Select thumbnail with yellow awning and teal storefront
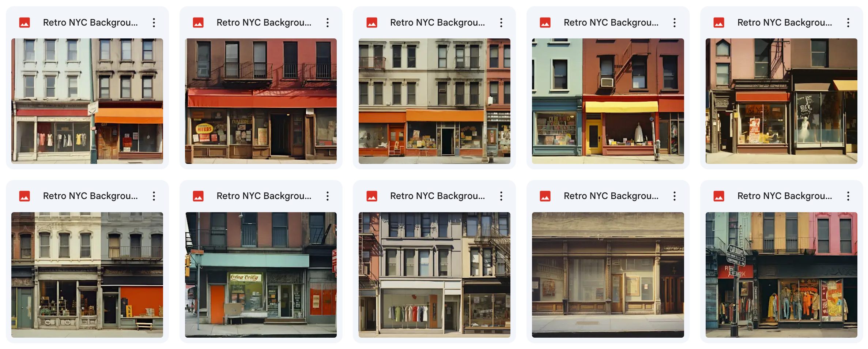The height and width of the screenshot is (349, 868). coord(608,101)
